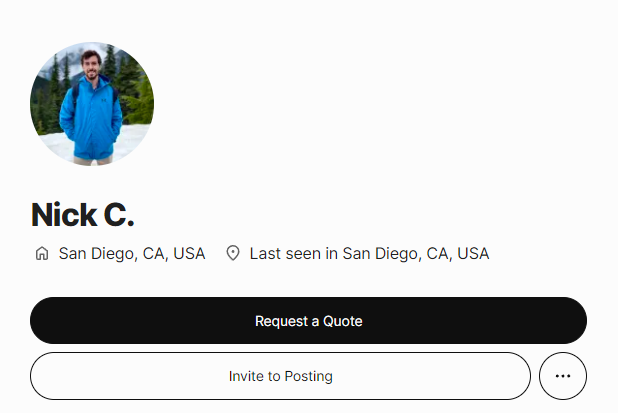Click the home location text San Diego, CA, USA
Image resolution: width=618 pixels, height=413 pixels.
pyautogui.click(x=132, y=254)
